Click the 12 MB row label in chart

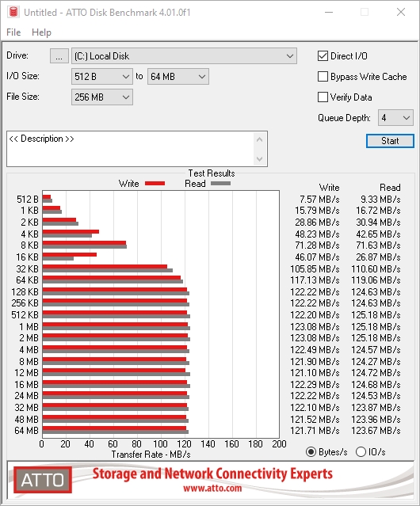(26, 373)
